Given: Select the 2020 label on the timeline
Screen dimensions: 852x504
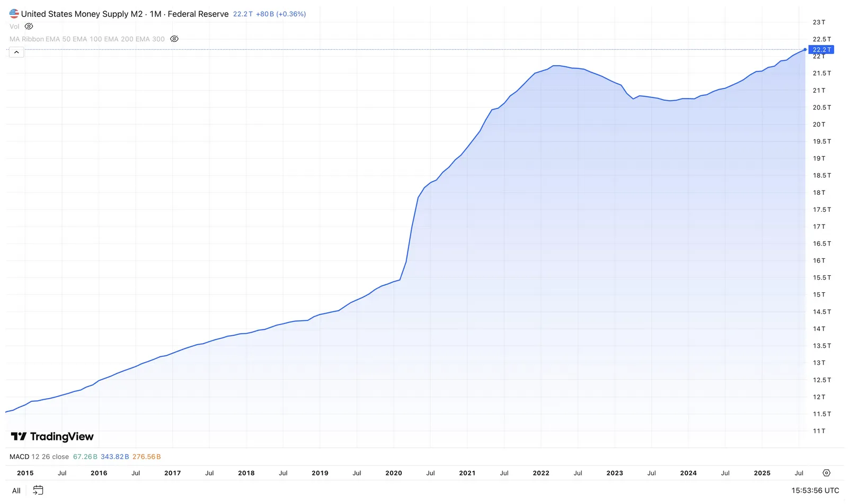Looking at the screenshot, I should [x=394, y=473].
